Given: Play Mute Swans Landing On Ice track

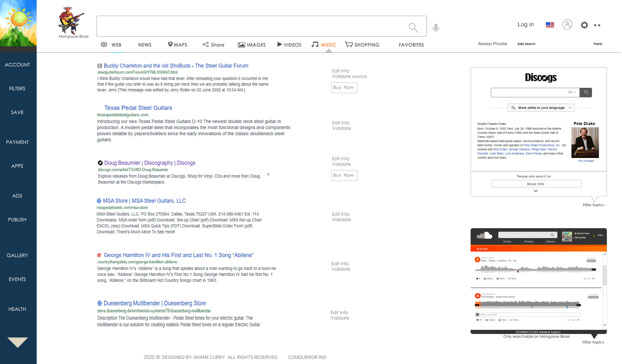Looking at the screenshot, I should click(x=478, y=260).
